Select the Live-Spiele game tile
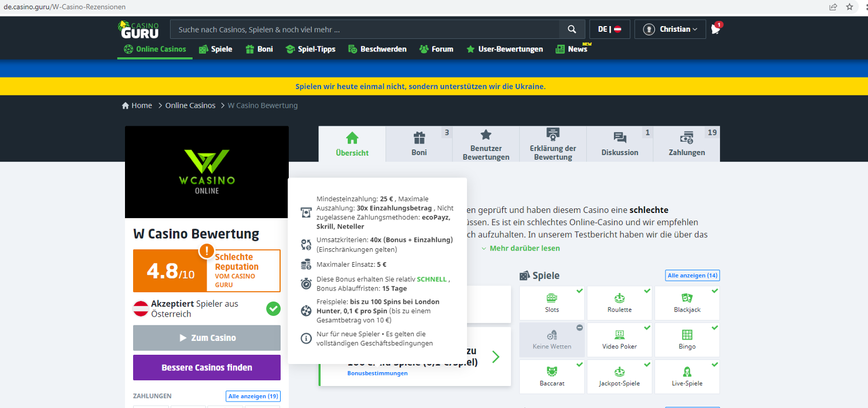 (687, 377)
